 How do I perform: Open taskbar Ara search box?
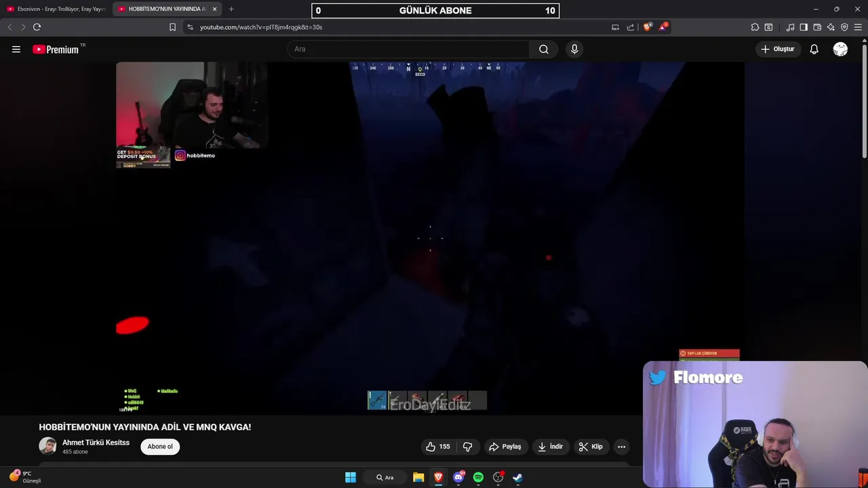pyautogui.click(x=384, y=477)
